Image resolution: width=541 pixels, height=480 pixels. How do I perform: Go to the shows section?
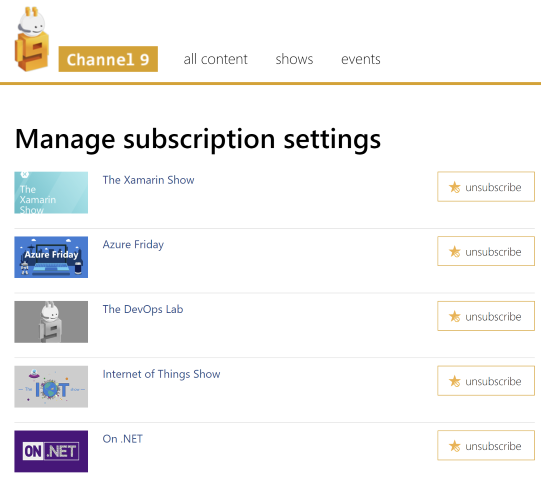point(294,59)
